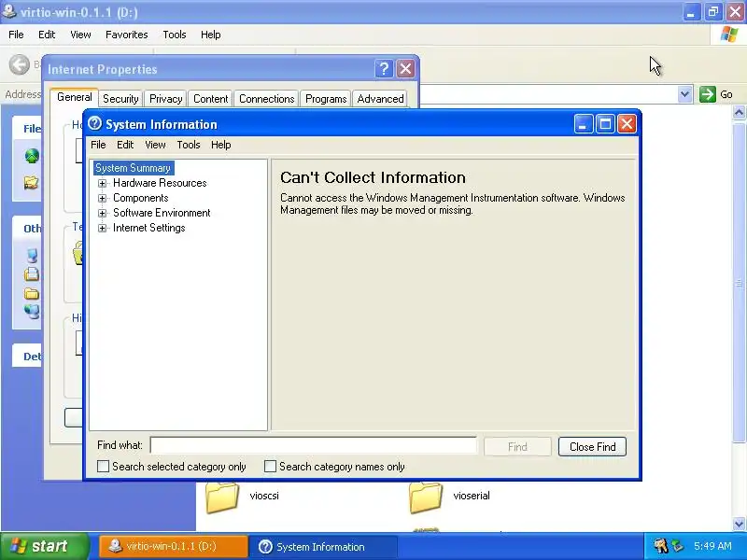Minimize the System Information window

[x=583, y=124]
